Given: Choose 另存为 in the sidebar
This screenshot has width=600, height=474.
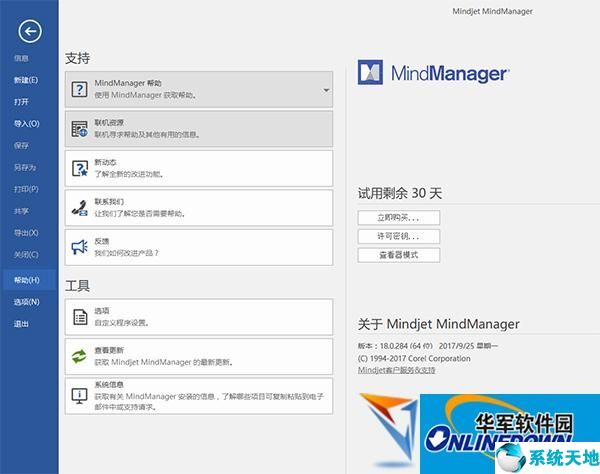Looking at the screenshot, I should click(x=25, y=167).
